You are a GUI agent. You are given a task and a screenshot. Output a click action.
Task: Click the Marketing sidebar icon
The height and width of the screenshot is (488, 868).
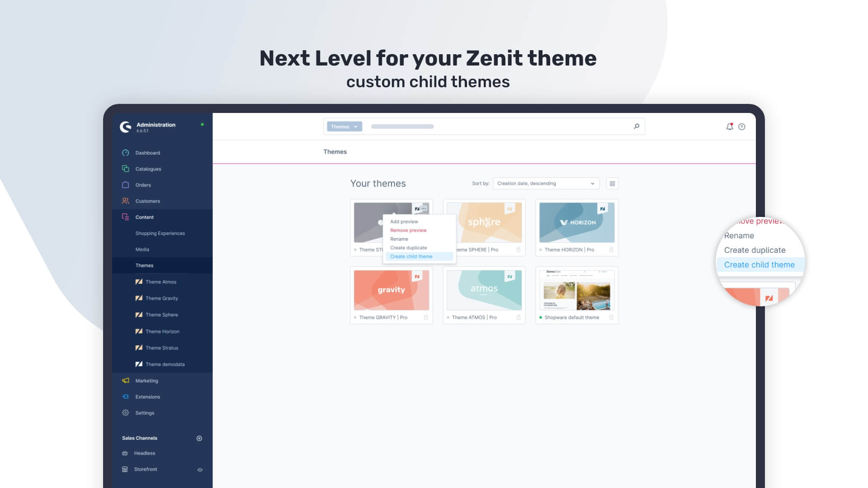(125, 380)
